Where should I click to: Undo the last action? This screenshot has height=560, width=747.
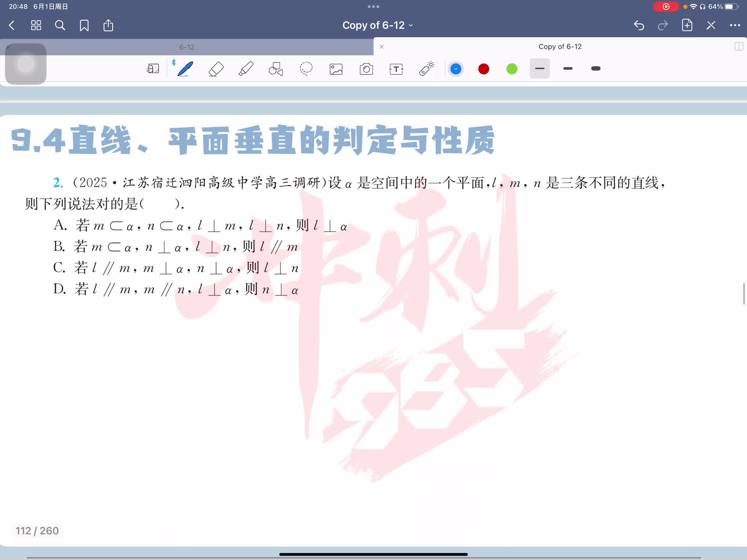pyautogui.click(x=639, y=26)
